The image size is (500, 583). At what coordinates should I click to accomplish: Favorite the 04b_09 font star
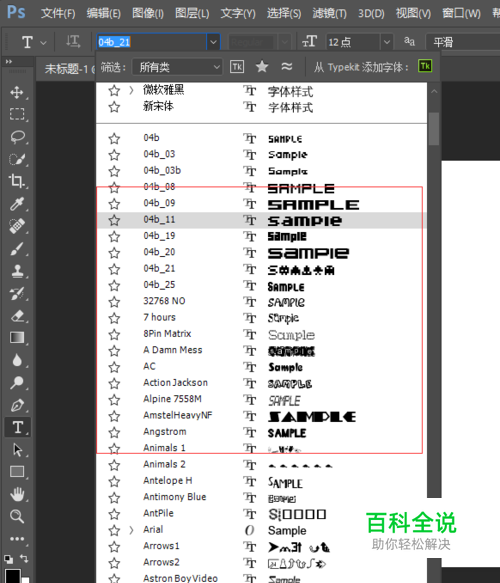coord(114,204)
